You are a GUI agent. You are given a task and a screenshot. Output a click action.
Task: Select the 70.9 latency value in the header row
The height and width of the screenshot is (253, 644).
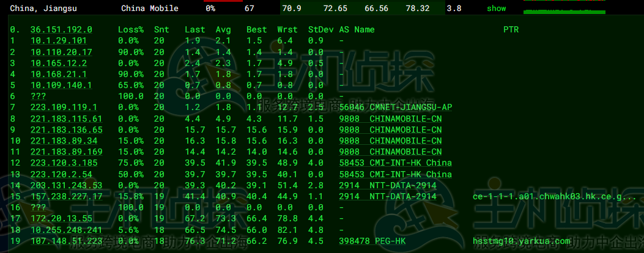pos(292,8)
